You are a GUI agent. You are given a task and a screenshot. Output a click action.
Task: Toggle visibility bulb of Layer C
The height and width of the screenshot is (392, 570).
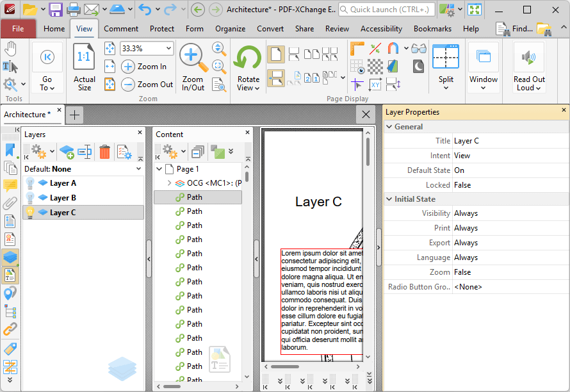click(30, 213)
